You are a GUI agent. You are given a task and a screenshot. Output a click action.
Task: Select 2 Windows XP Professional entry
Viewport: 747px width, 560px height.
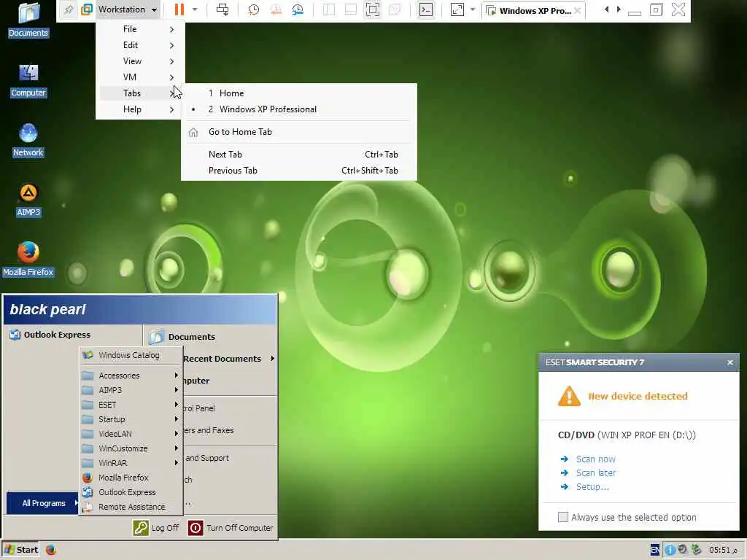[298, 109]
